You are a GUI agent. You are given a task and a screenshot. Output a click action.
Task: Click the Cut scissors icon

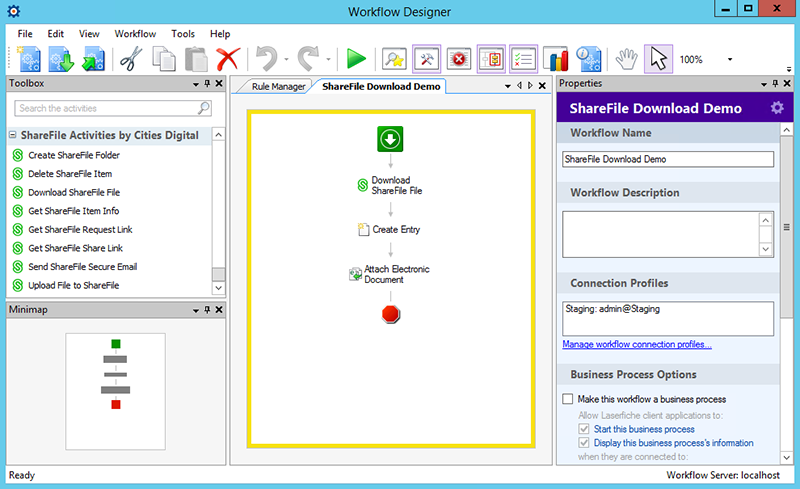[x=131, y=59]
